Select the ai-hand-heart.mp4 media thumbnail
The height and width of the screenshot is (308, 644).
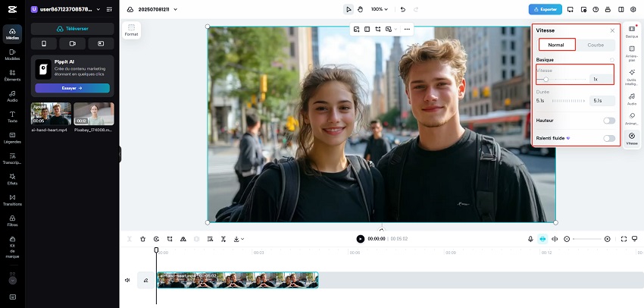[x=52, y=114]
